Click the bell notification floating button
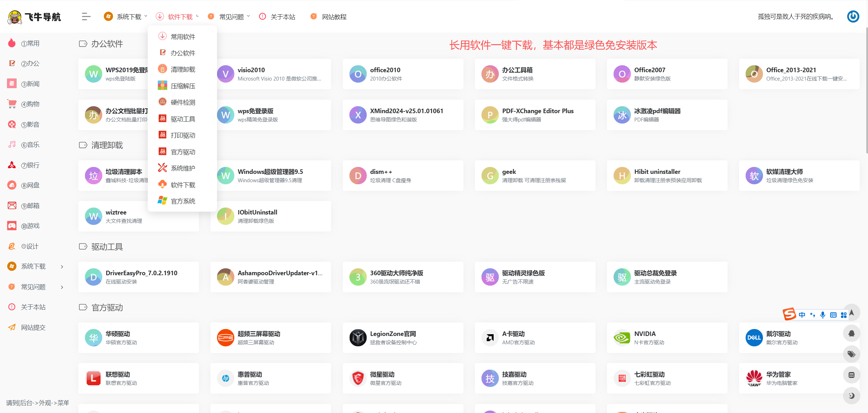Image resolution: width=868 pixels, height=413 pixels. 851,334
